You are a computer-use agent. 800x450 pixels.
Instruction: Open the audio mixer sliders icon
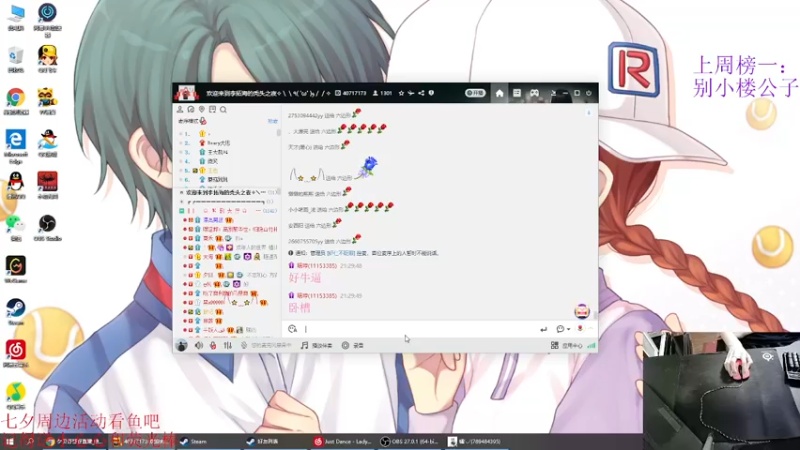point(228,345)
